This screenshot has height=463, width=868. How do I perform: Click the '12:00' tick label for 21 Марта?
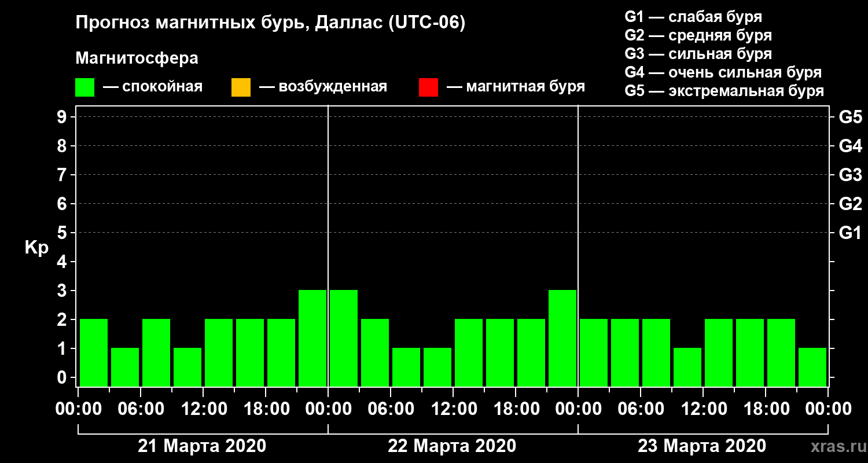[204, 409]
